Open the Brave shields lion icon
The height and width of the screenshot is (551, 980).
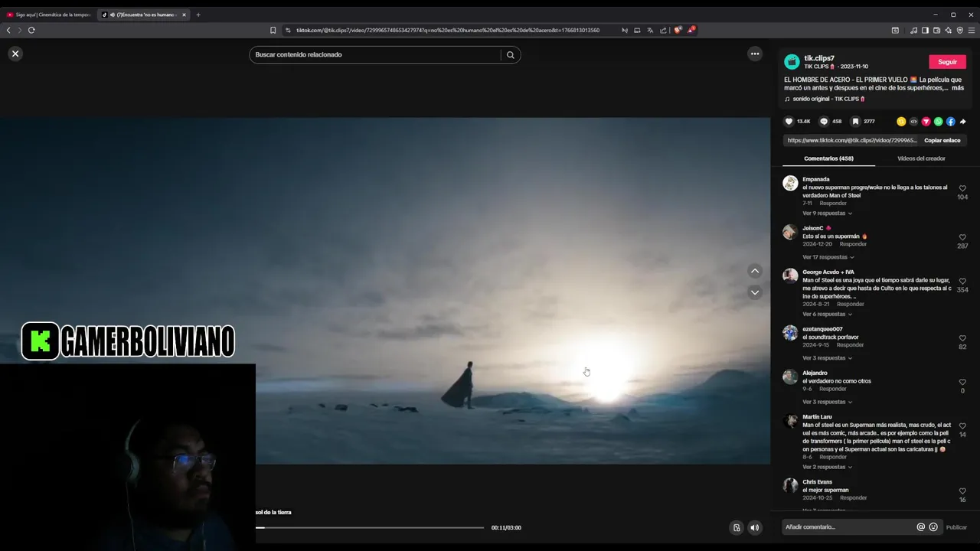click(678, 30)
